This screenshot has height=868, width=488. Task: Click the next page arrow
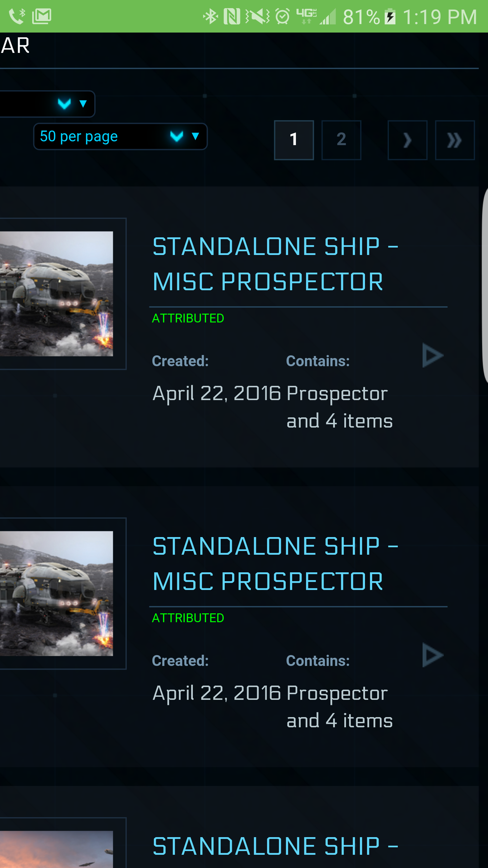pos(407,140)
